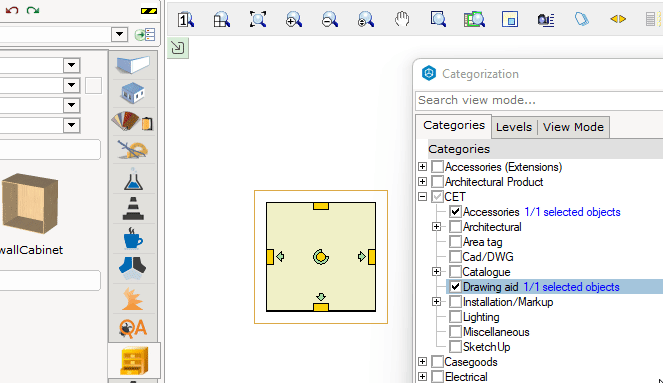Switch to the View Mode tab
This screenshot has width=663, height=383.
pos(573,127)
